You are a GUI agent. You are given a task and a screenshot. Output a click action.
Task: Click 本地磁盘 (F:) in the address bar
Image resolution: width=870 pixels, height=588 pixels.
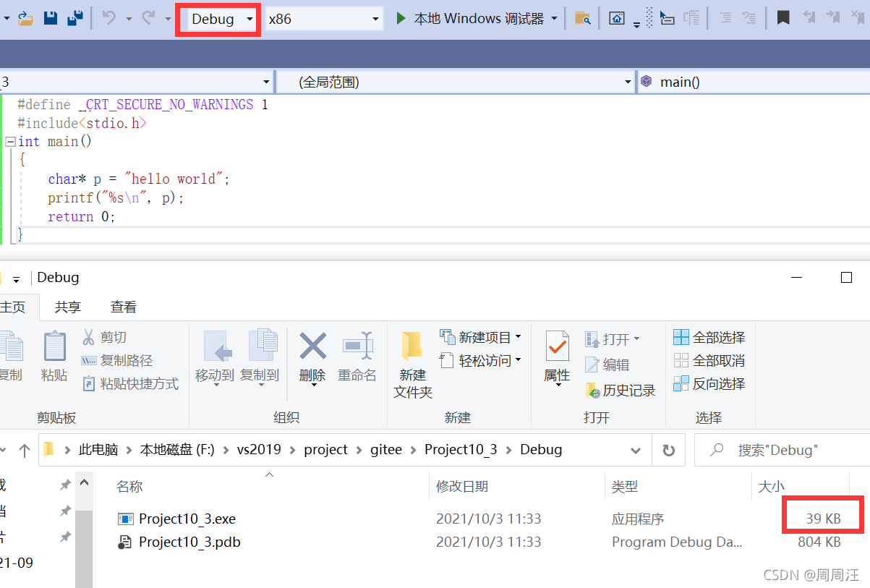click(177, 449)
